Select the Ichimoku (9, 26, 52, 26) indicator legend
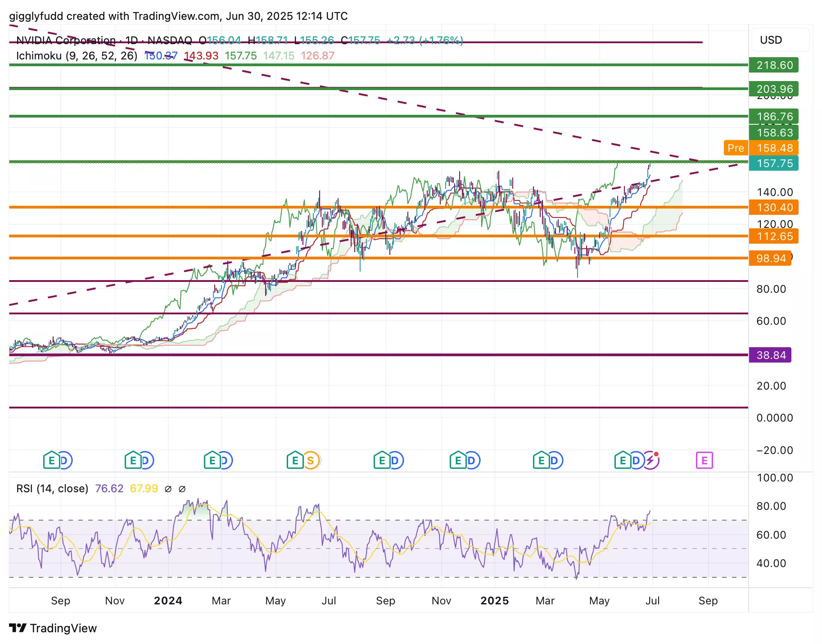The height and width of the screenshot is (644, 822). point(77,56)
